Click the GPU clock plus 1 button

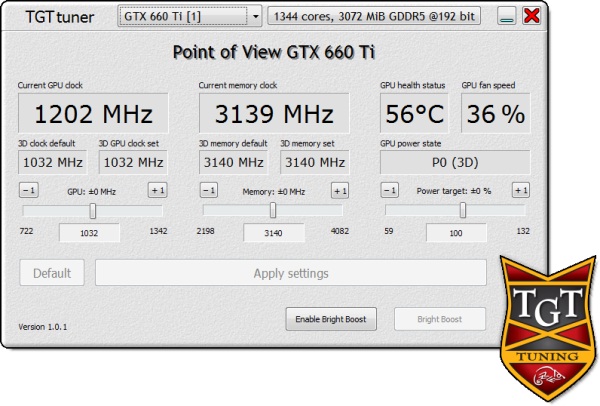[x=158, y=190]
